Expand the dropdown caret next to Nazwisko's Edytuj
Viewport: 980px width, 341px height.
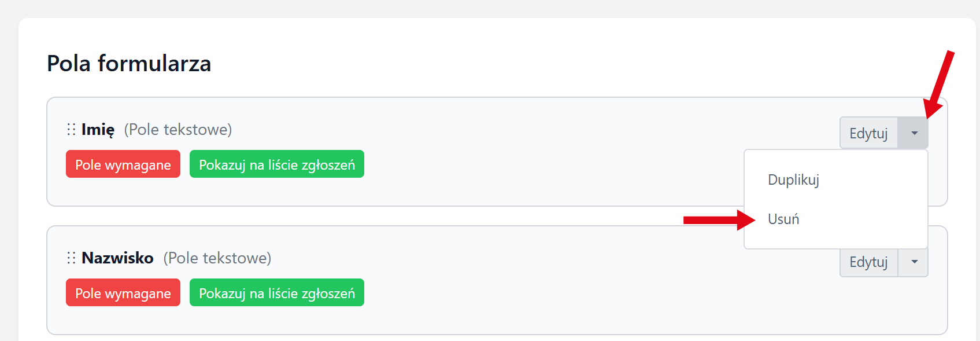[914, 262]
